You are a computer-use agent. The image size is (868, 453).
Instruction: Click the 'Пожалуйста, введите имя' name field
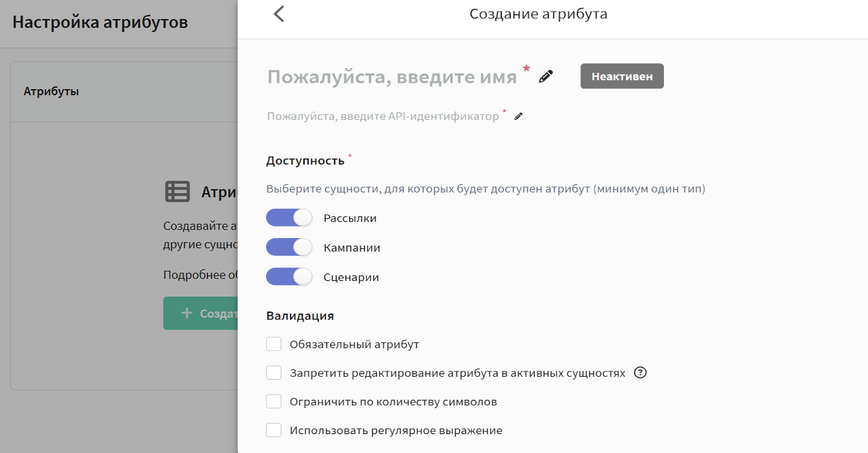coord(392,77)
